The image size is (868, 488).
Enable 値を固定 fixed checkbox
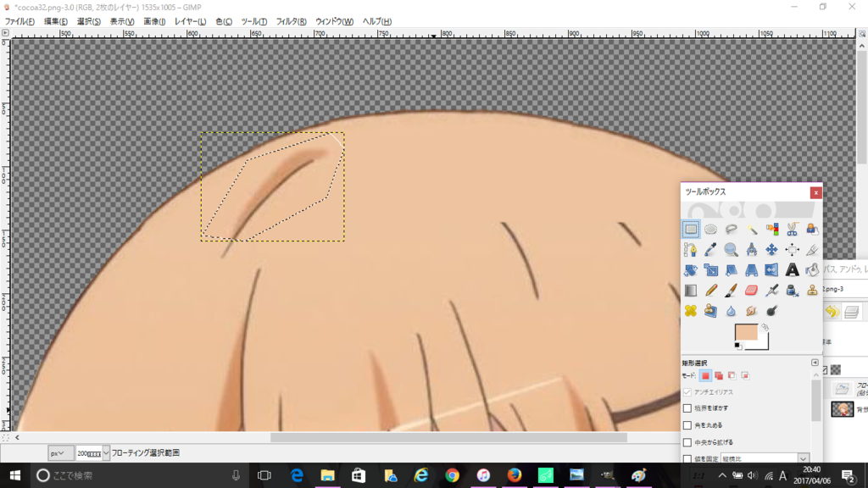coord(687,458)
